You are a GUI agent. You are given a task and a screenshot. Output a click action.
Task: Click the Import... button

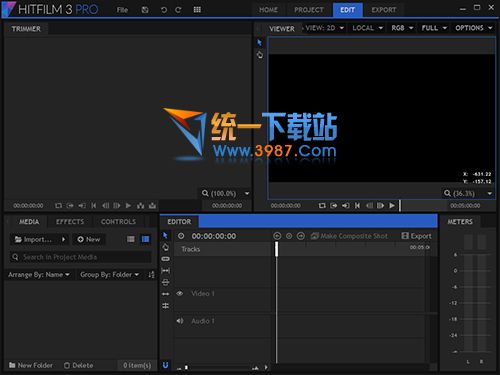click(34, 239)
